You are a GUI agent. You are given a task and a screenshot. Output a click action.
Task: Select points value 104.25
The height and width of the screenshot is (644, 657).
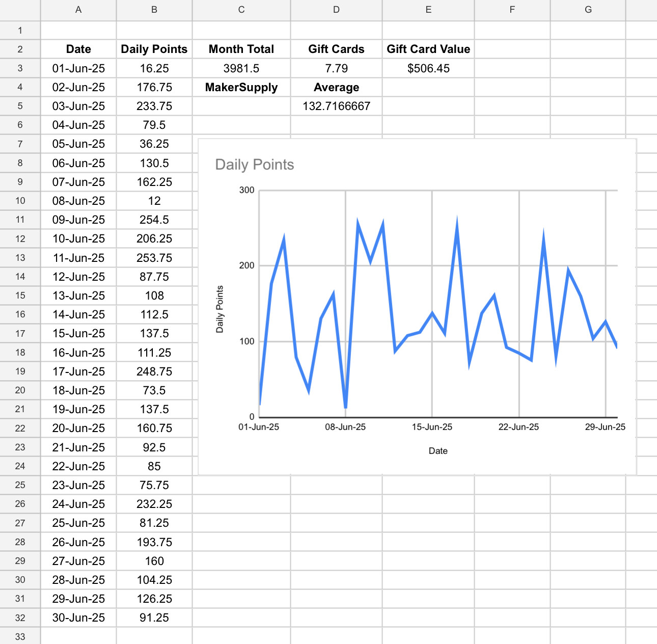pyautogui.click(x=154, y=580)
